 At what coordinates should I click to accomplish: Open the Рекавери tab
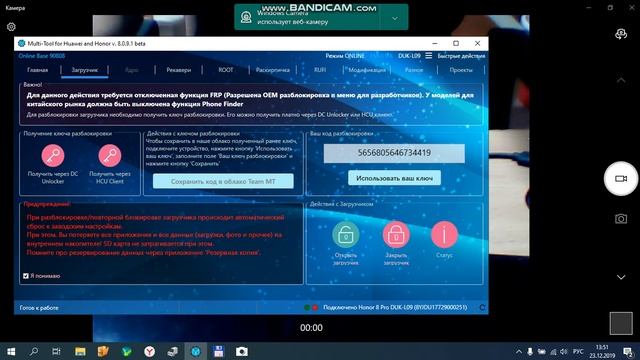(x=179, y=70)
